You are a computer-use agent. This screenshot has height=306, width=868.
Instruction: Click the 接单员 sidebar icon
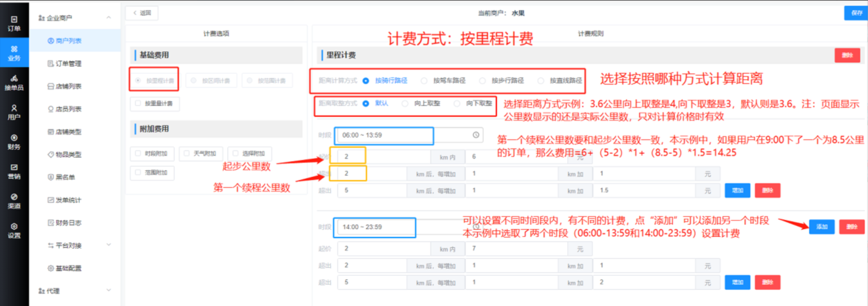14,82
